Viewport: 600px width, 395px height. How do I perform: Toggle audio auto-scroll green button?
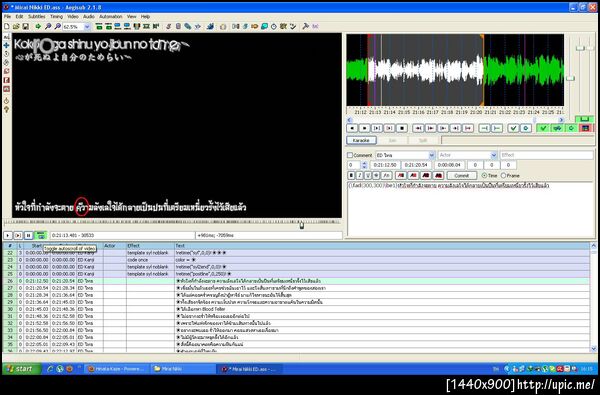point(571,128)
